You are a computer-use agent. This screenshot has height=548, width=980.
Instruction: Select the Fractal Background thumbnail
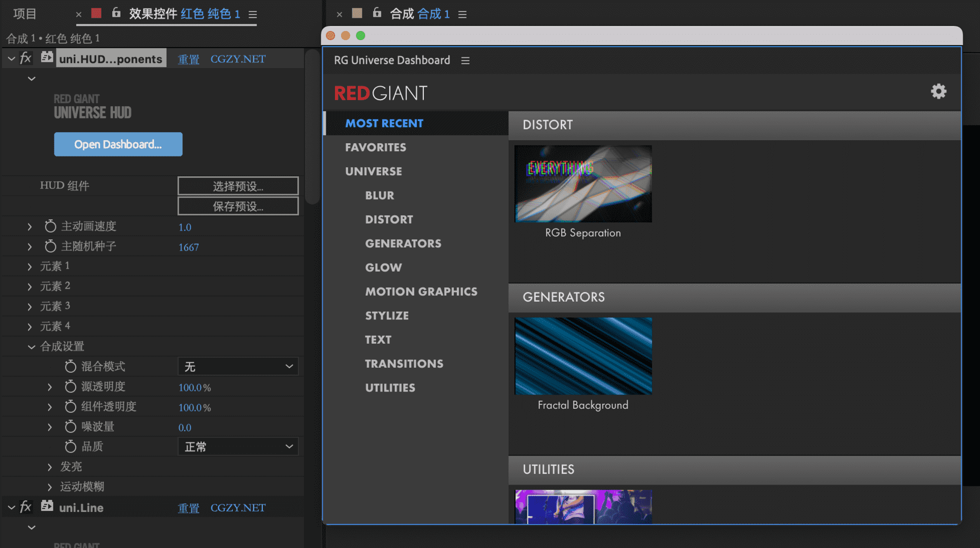click(583, 356)
